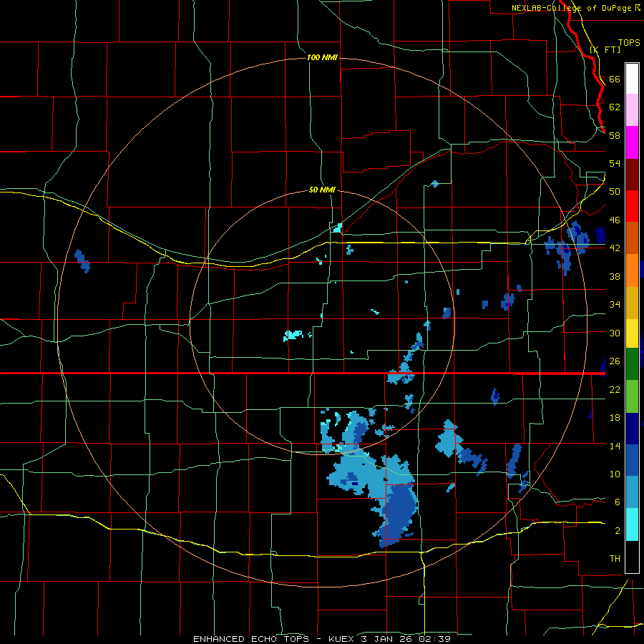
Task: Click the 50 NMI range ring label
Action: point(322,190)
